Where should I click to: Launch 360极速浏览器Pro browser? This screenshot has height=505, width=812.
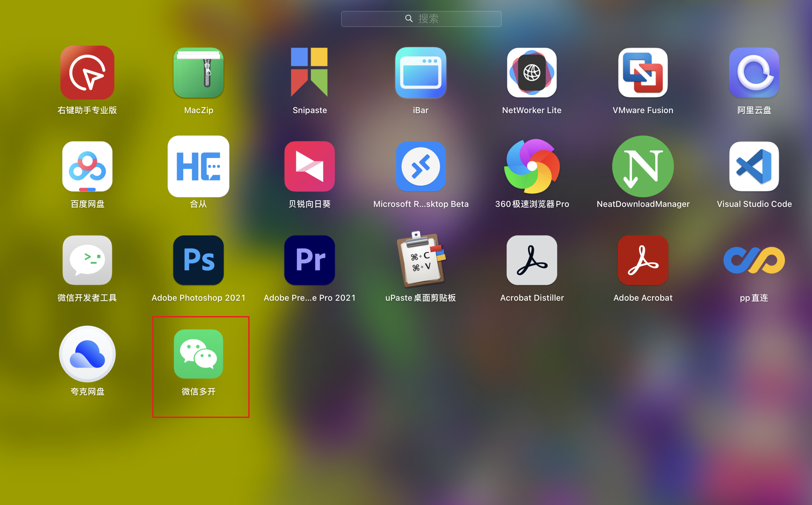pos(532,166)
